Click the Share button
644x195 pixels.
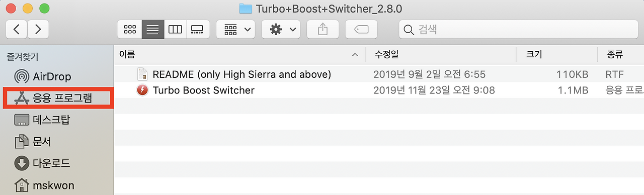(323, 29)
